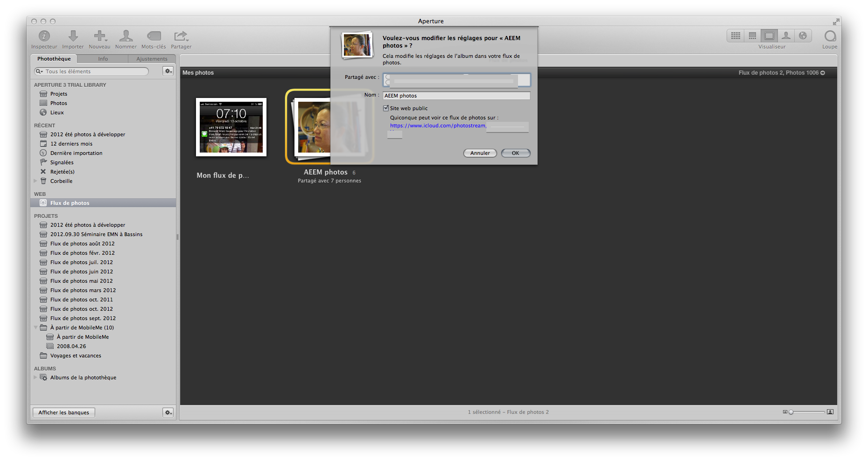Click the Annuler button
This screenshot has width=868, height=461.
pyautogui.click(x=480, y=153)
